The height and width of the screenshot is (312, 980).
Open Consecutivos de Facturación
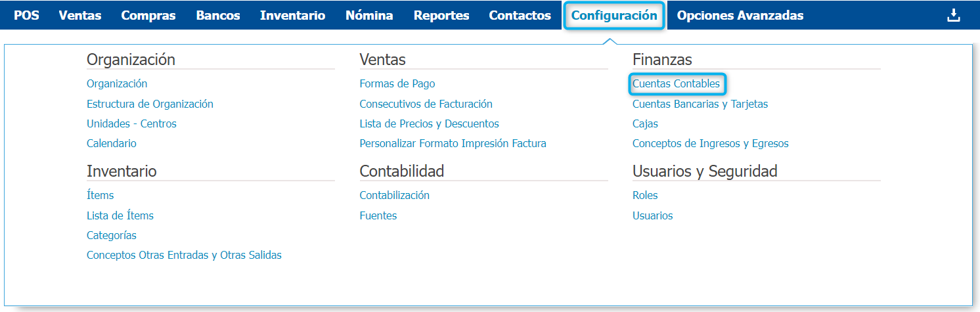[426, 104]
